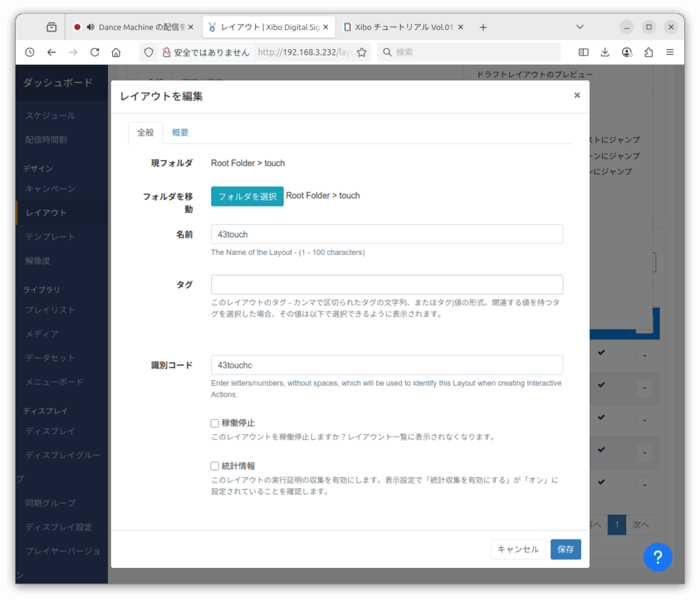
Task: Enable the 稼働停止 checkbox
Action: click(215, 423)
